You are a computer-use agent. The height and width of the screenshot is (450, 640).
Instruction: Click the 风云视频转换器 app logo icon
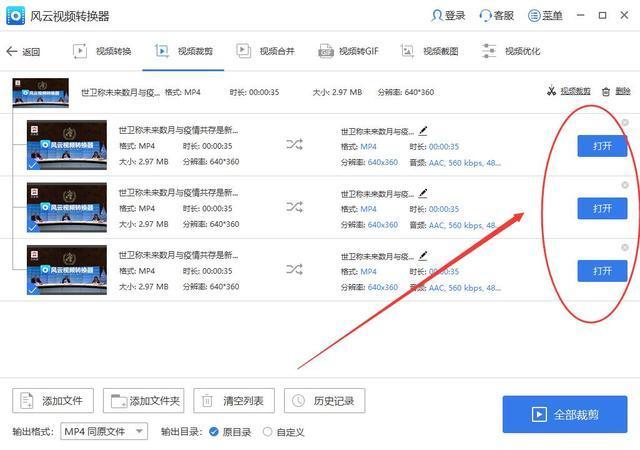tap(16, 16)
